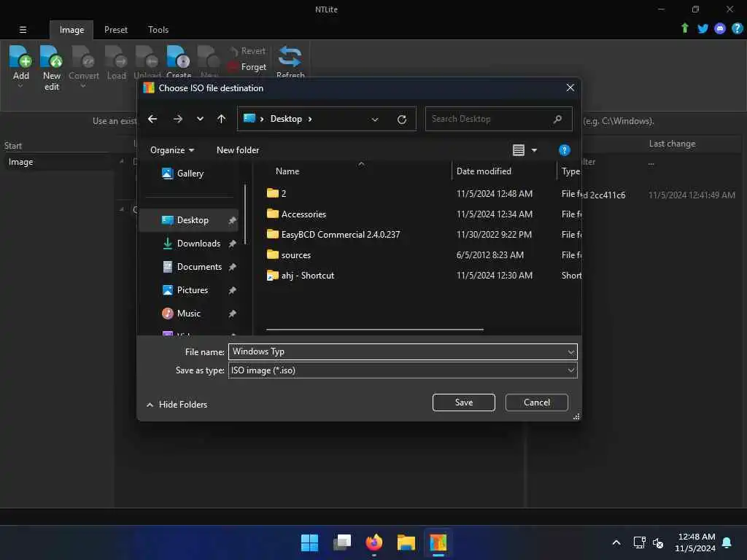This screenshot has width=747, height=560.
Task: Select Desktop in navigation pane
Action: (189, 220)
